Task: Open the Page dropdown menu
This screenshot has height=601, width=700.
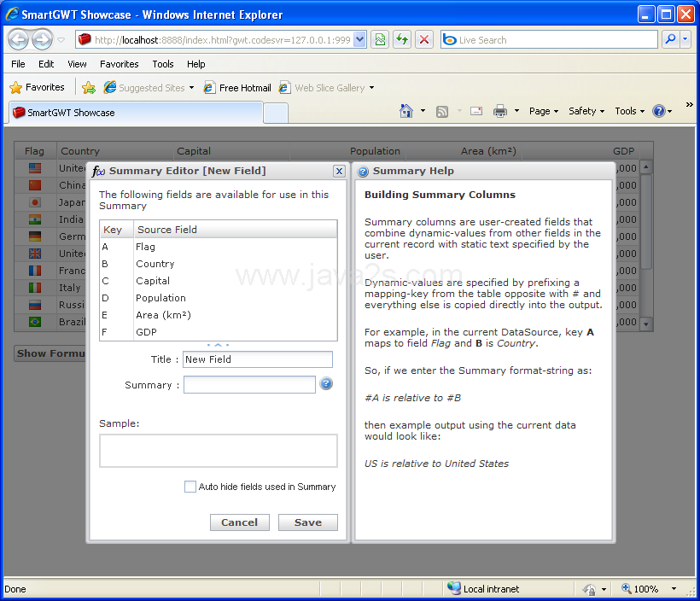Action: coord(544,111)
